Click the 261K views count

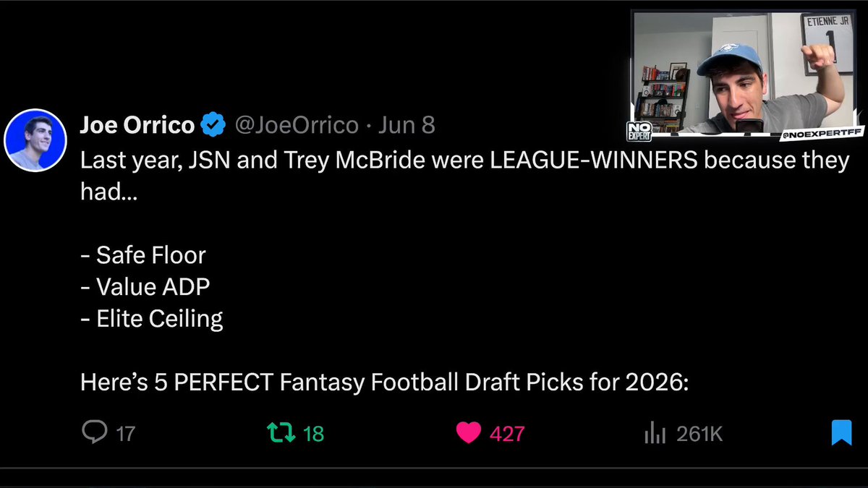coord(699,434)
